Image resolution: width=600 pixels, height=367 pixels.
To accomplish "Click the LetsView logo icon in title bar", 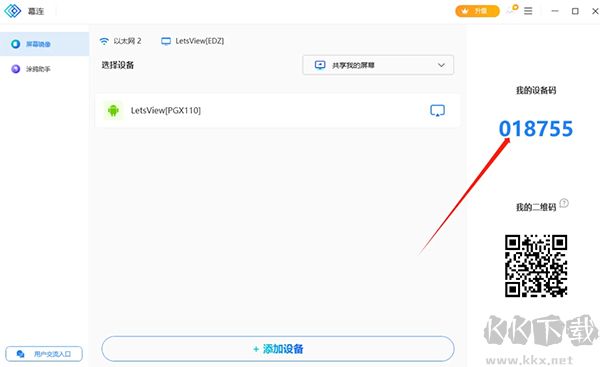I will click(x=13, y=11).
